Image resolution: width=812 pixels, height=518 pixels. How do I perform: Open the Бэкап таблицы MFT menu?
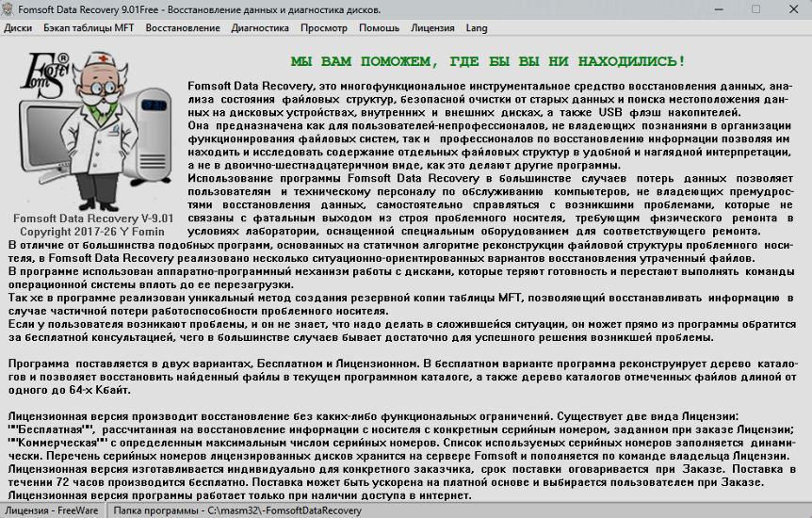[89, 28]
